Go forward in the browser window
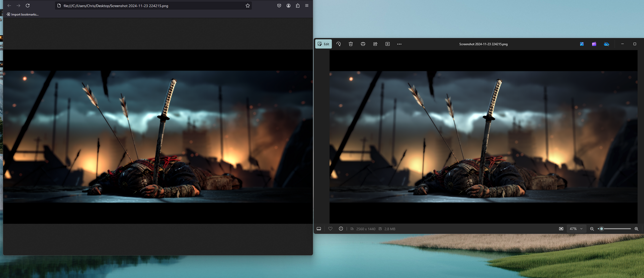 pyautogui.click(x=18, y=6)
